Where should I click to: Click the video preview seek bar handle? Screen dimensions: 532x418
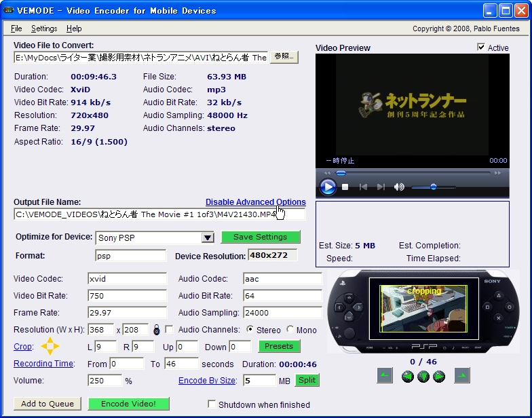tap(341, 174)
